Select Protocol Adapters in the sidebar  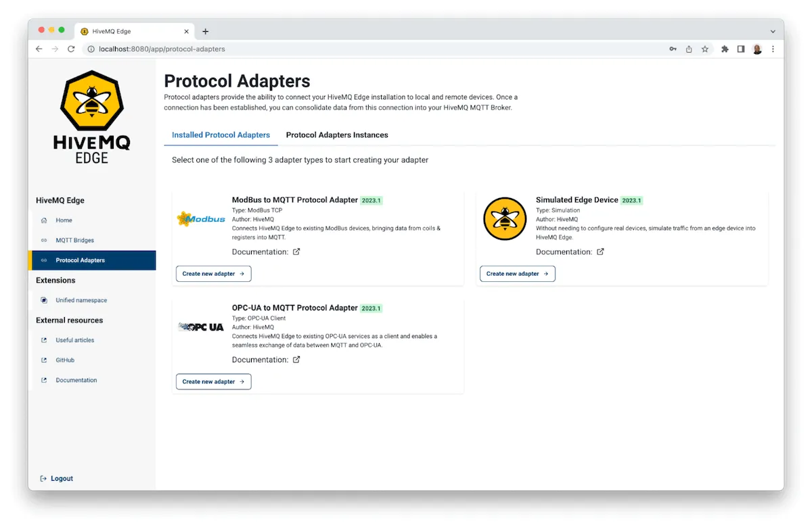coord(93,260)
